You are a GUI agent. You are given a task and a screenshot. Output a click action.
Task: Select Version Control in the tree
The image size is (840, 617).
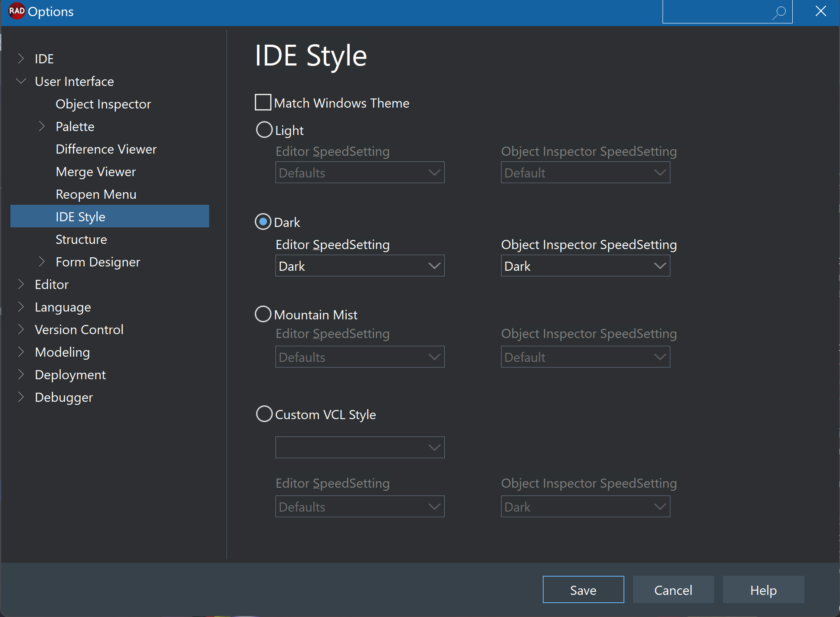coord(79,330)
